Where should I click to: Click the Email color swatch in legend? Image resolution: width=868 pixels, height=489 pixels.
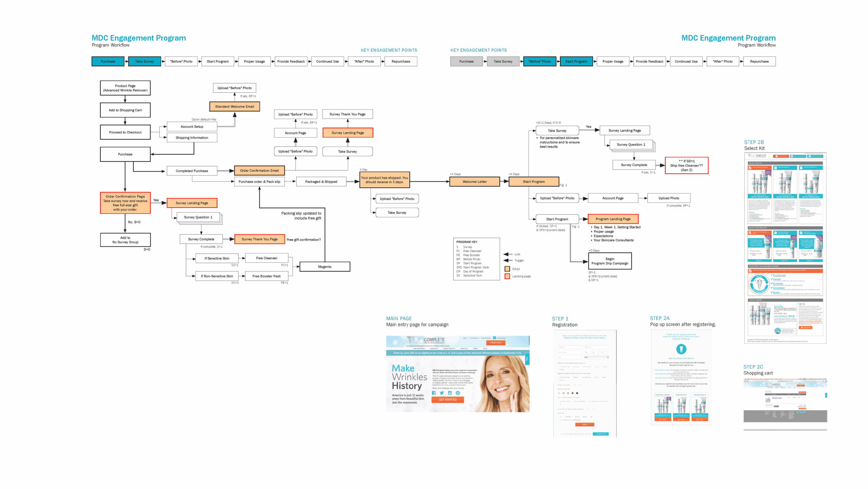tap(507, 269)
